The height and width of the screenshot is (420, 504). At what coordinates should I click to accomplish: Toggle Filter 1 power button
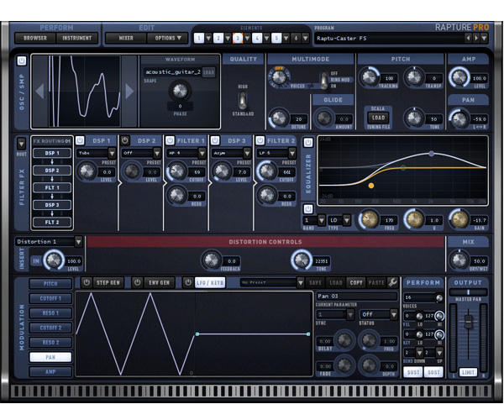pos(170,140)
